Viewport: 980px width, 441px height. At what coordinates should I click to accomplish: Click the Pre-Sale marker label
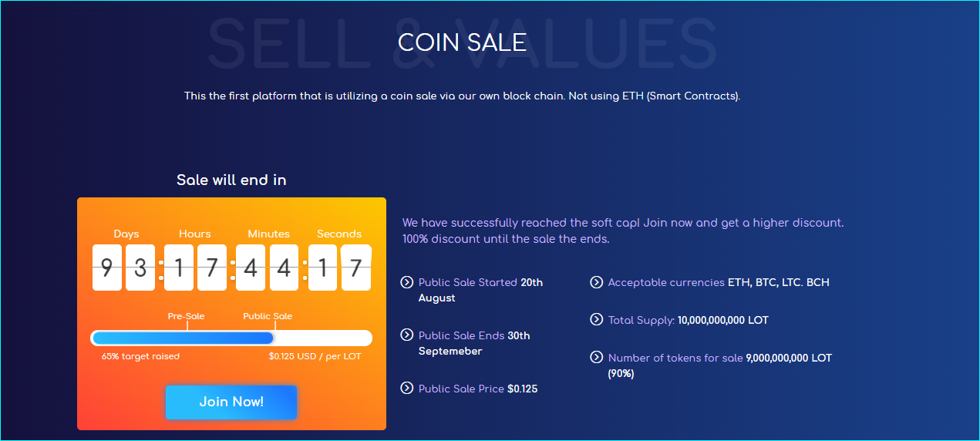(x=187, y=316)
